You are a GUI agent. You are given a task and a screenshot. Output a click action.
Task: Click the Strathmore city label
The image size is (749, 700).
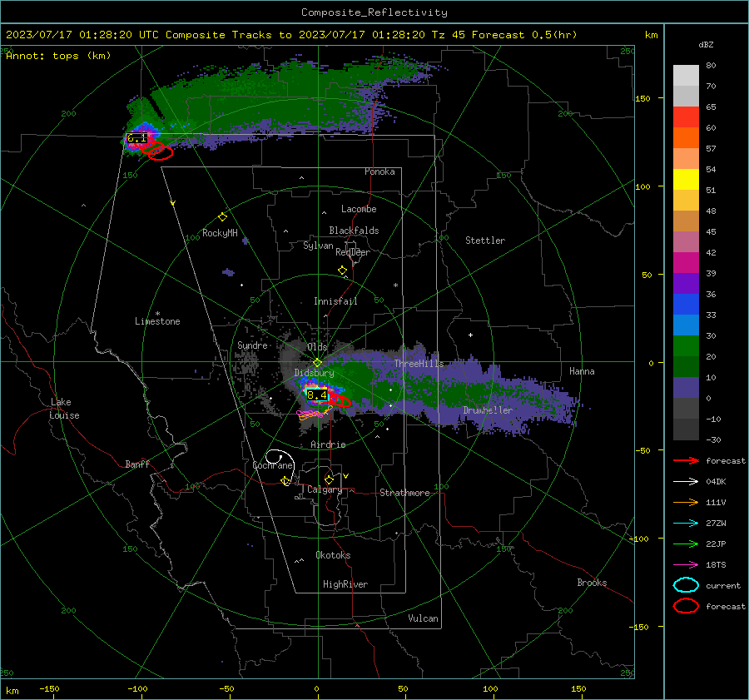(404, 493)
